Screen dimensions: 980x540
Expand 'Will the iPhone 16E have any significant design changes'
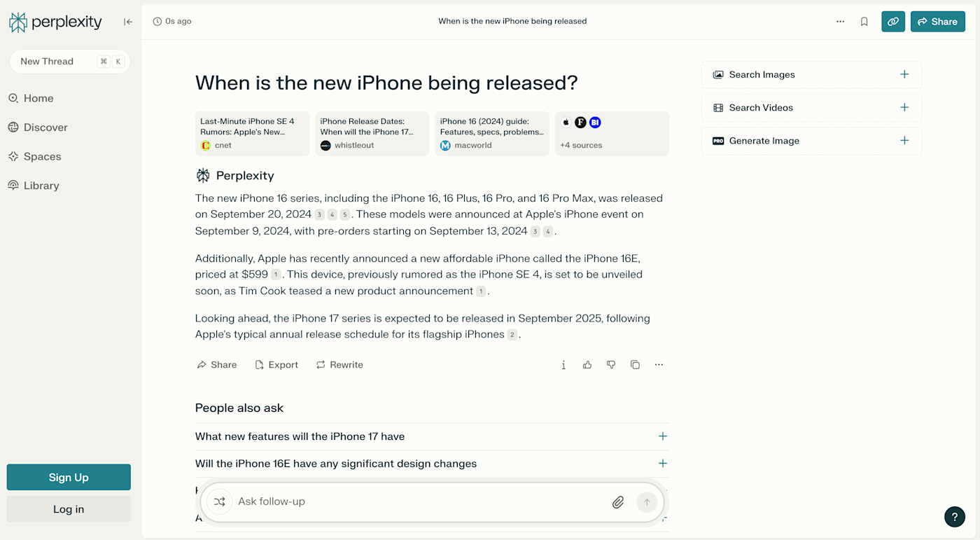pyautogui.click(x=432, y=464)
